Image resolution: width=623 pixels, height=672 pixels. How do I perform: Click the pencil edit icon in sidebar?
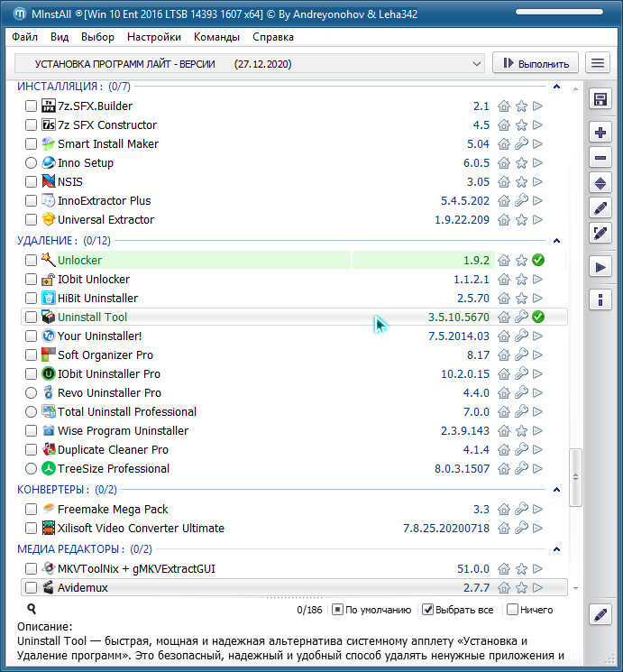point(600,208)
